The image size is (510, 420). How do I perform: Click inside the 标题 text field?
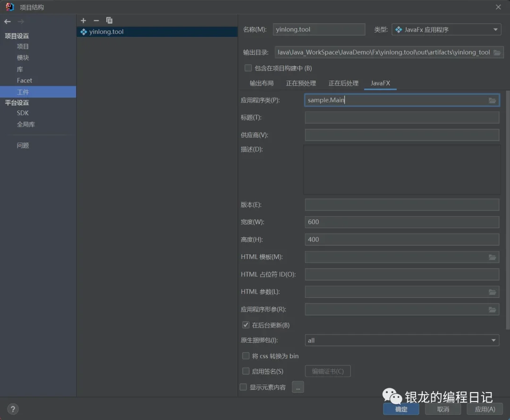[401, 118]
